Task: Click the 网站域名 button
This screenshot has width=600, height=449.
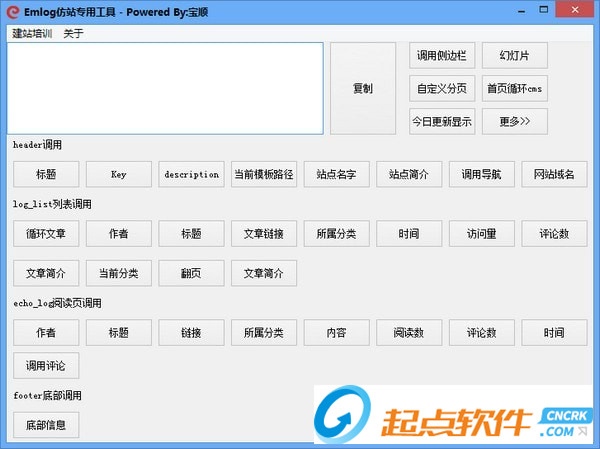Action: coord(554,174)
